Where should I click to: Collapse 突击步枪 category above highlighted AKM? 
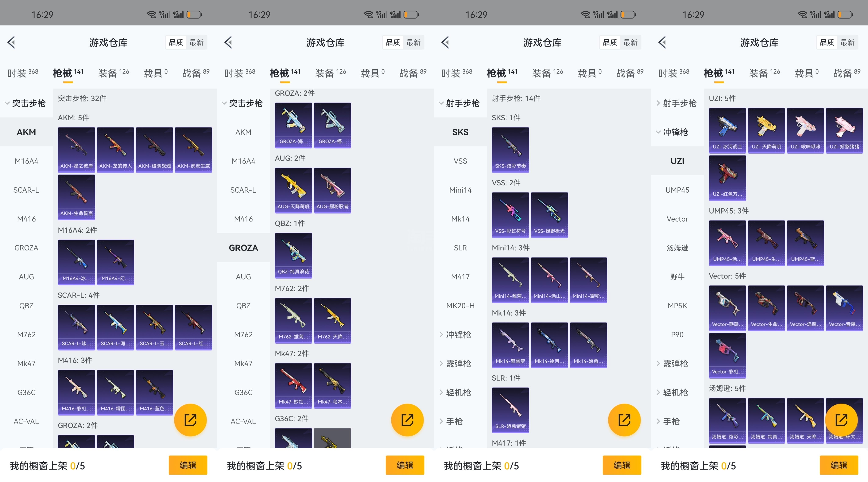point(26,103)
